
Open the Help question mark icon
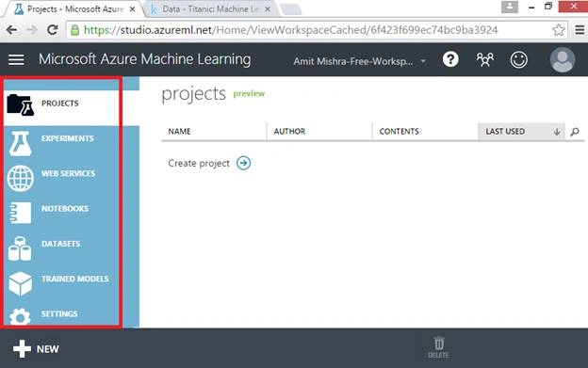(450, 59)
